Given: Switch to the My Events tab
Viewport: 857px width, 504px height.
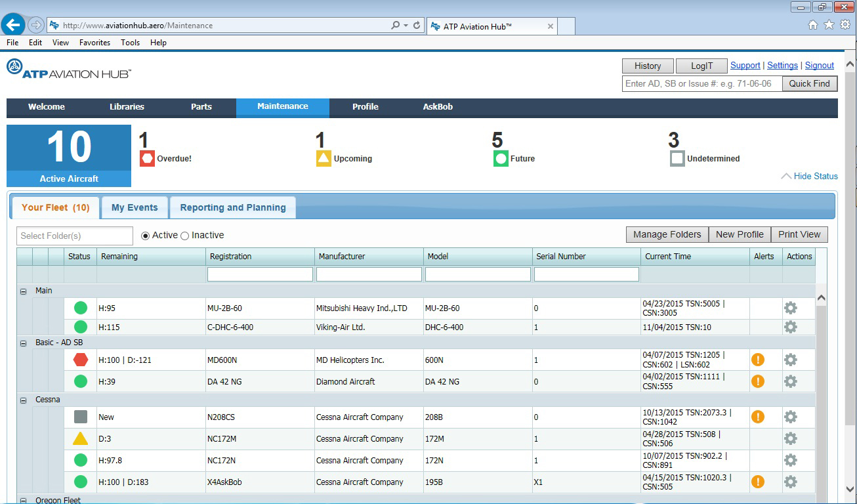Looking at the screenshot, I should click(134, 207).
